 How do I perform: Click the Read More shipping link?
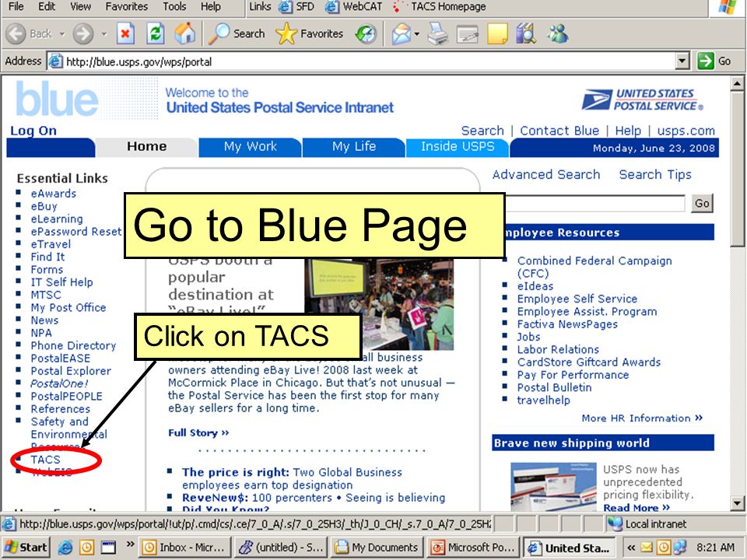pyautogui.click(x=637, y=507)
